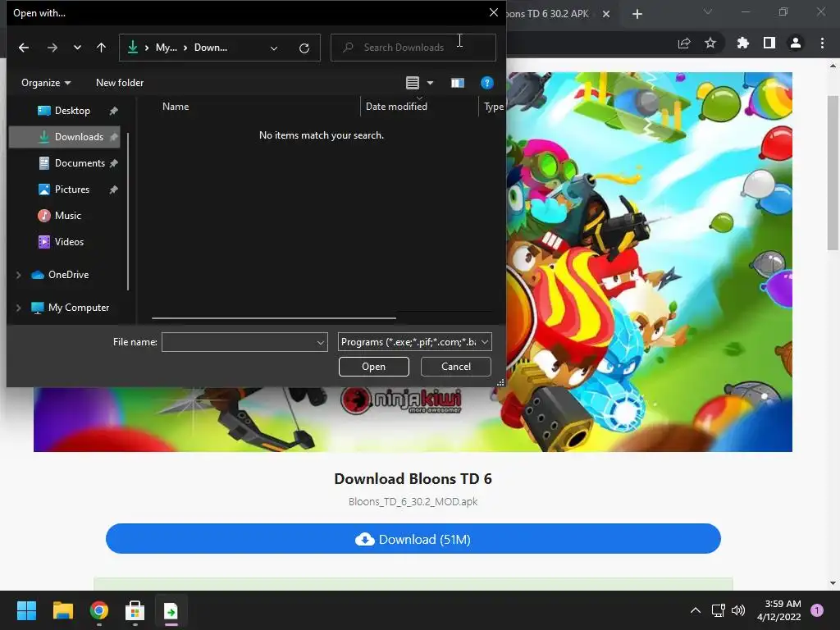Toggle the preview pane
The image size is (840, 630).
457,83
